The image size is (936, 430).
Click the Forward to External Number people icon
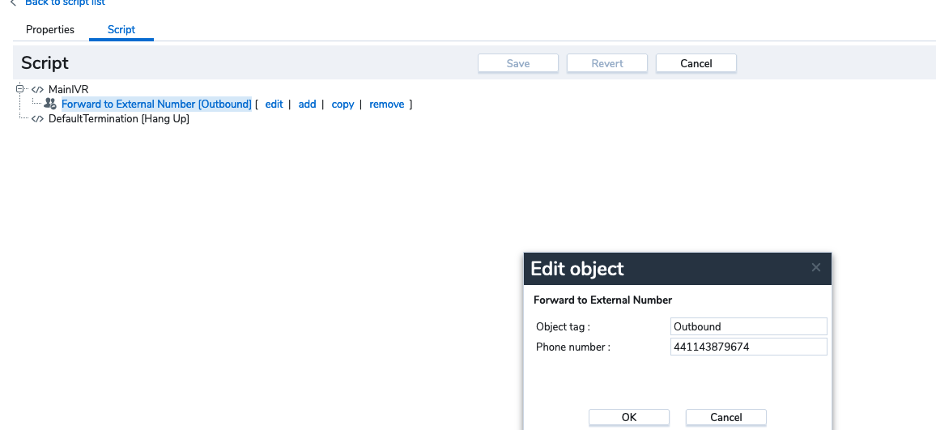(x=51, y=103)
